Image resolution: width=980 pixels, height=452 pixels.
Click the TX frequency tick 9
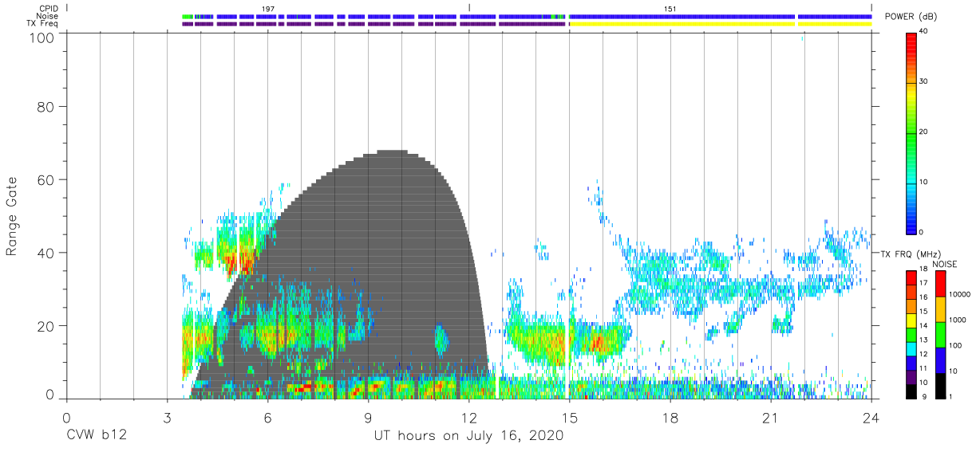point(925,396)
